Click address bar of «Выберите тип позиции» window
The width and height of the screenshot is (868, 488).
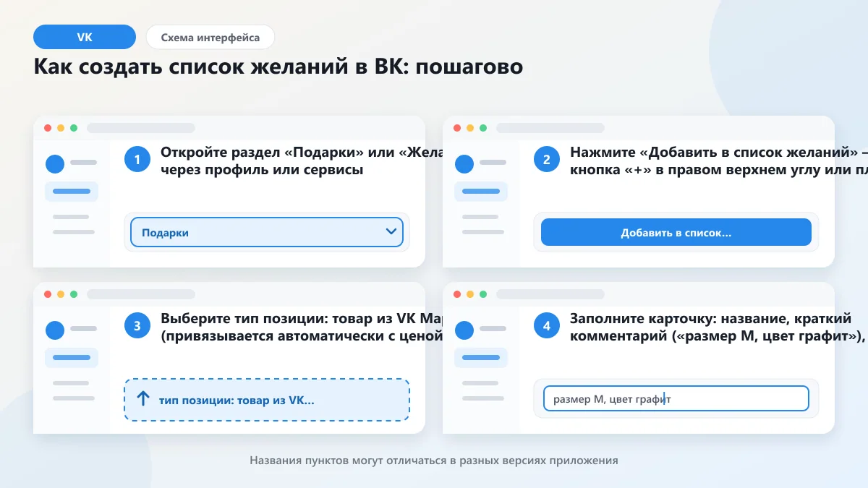click(141, 294)
